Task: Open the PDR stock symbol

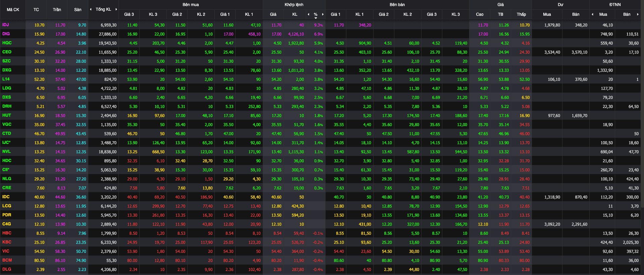Action: click(x=7, y=215)
